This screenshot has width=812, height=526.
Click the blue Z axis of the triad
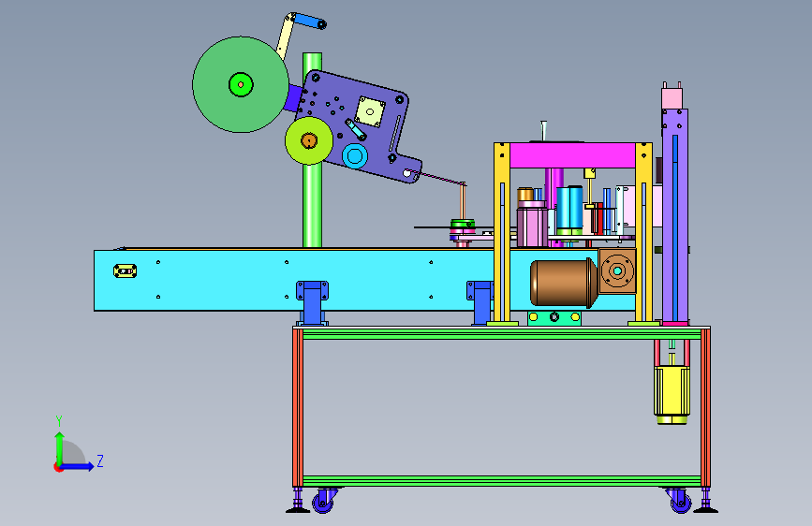[78, 466]
